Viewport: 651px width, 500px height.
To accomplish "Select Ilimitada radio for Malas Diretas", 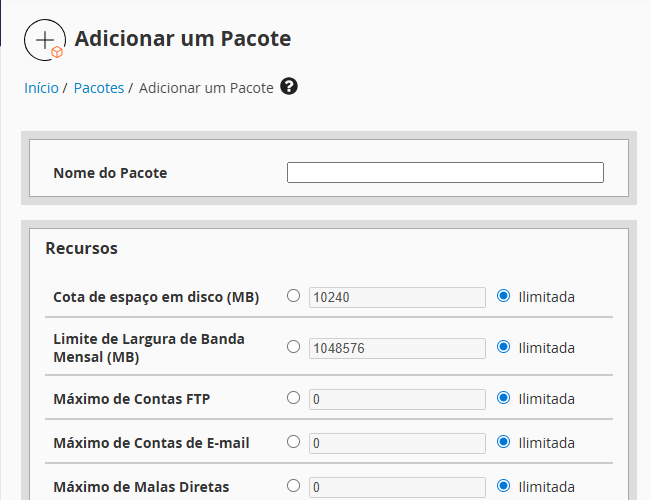I will point(503,486).
